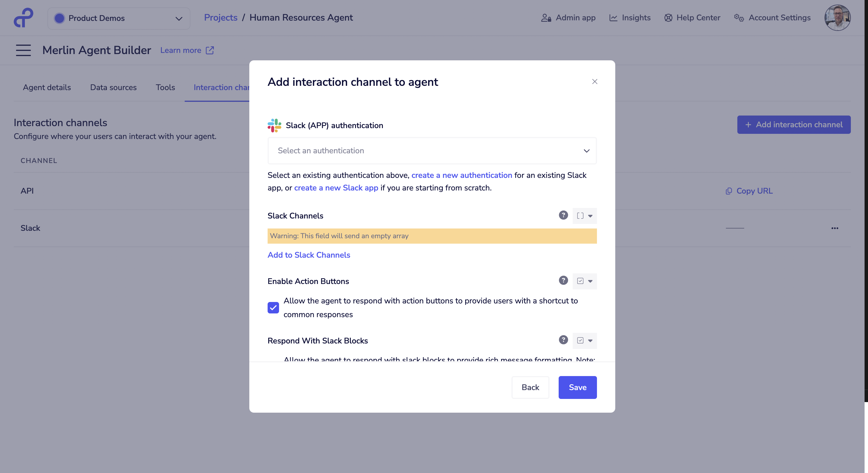Open the Admin app
Viewport: 868px width, 473px height.
click(x=568, y=17)
